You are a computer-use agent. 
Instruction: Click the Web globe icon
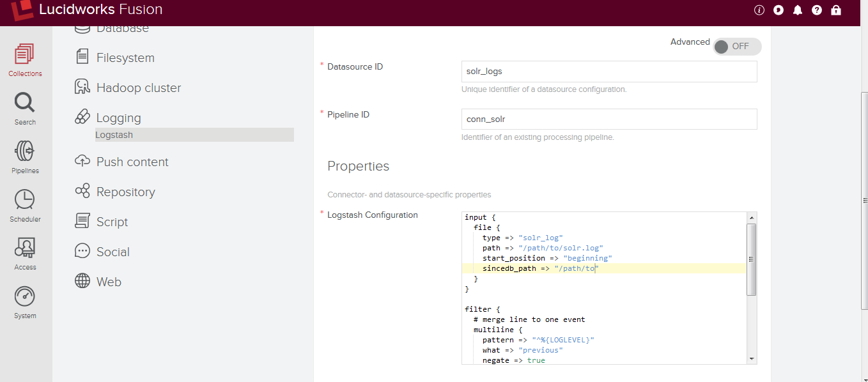tap(82, 281)
